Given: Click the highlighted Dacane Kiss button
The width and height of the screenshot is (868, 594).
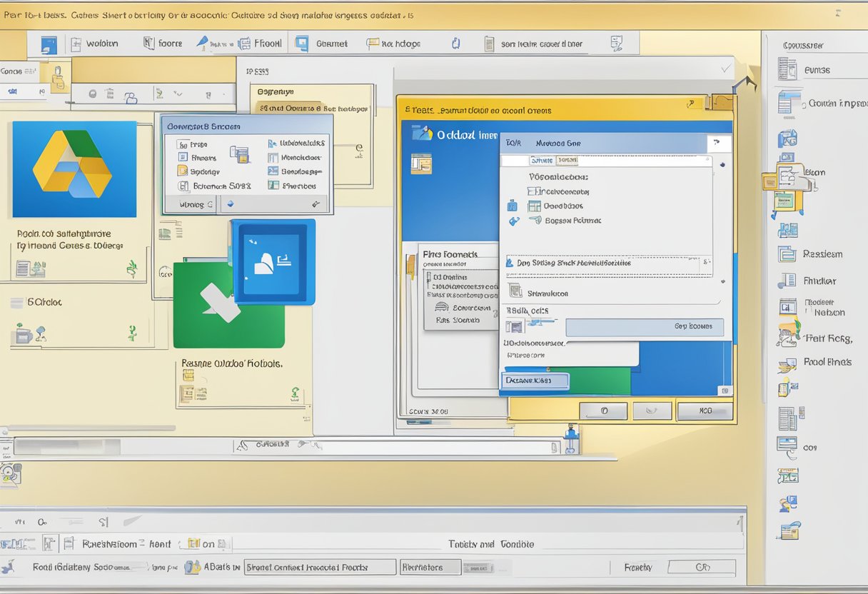Looking at the screenshot, I should click(534, 381).
